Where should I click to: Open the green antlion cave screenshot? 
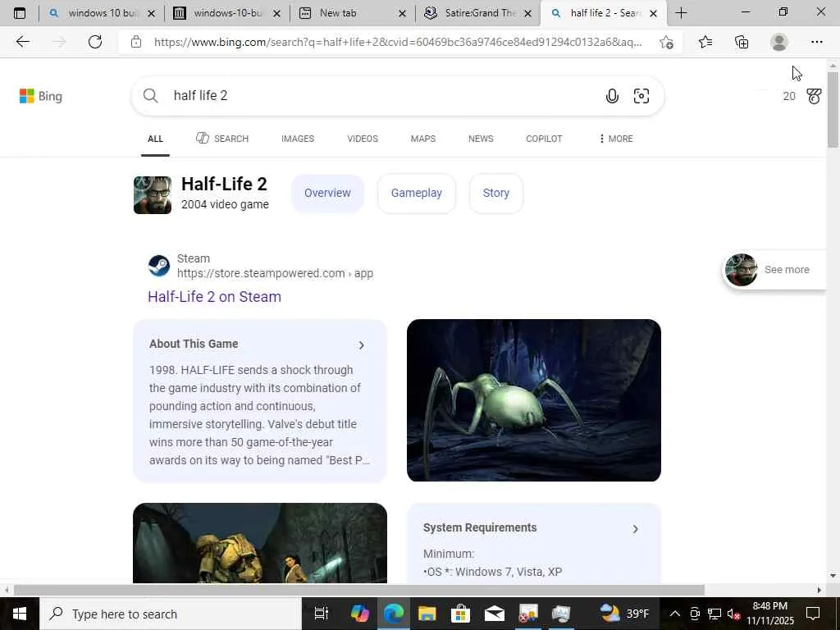tap(533, 400)
